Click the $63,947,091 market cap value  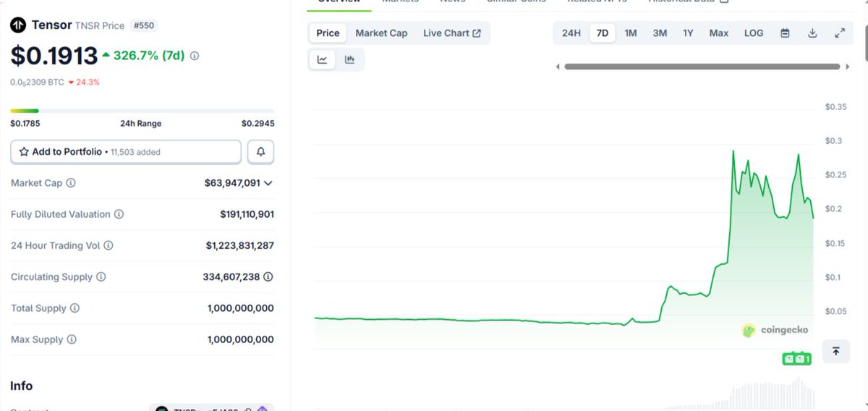[x=232, y=183]
